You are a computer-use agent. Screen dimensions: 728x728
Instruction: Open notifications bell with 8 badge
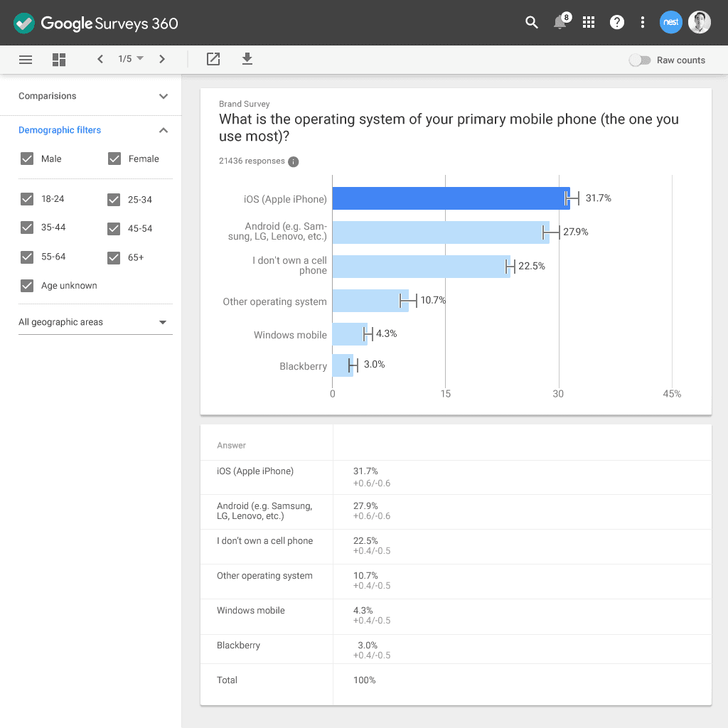click(x=561, y=23)
